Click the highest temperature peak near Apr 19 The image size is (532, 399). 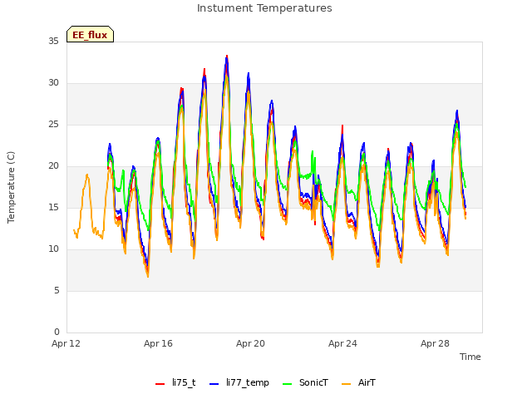point(227,56)
